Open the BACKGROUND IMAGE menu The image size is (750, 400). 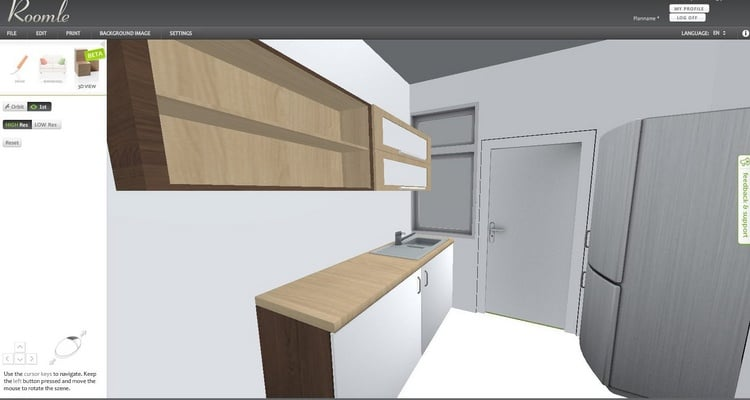(125, 33)
